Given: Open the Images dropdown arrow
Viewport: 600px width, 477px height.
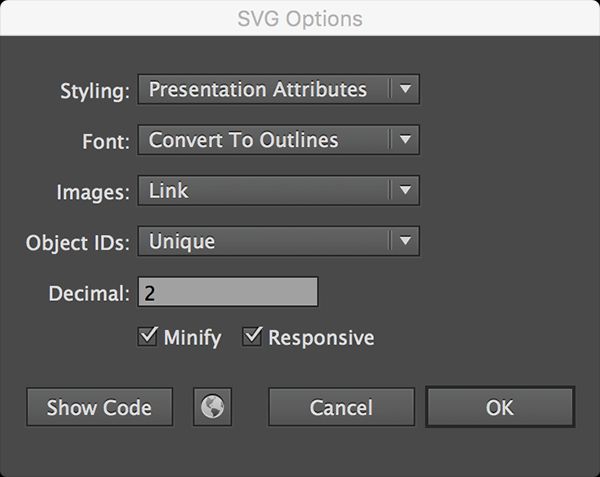Looking at the screenshot, I should 404,190.
